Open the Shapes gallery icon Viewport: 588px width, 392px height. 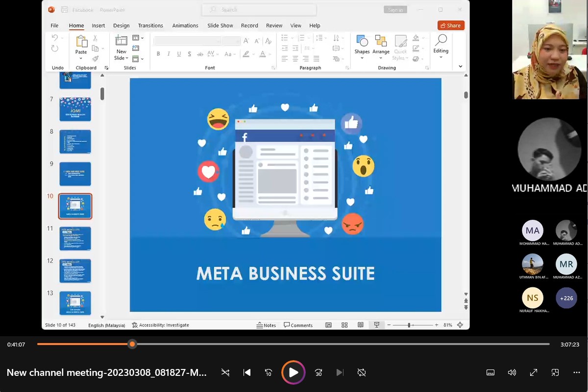[362, 41]
